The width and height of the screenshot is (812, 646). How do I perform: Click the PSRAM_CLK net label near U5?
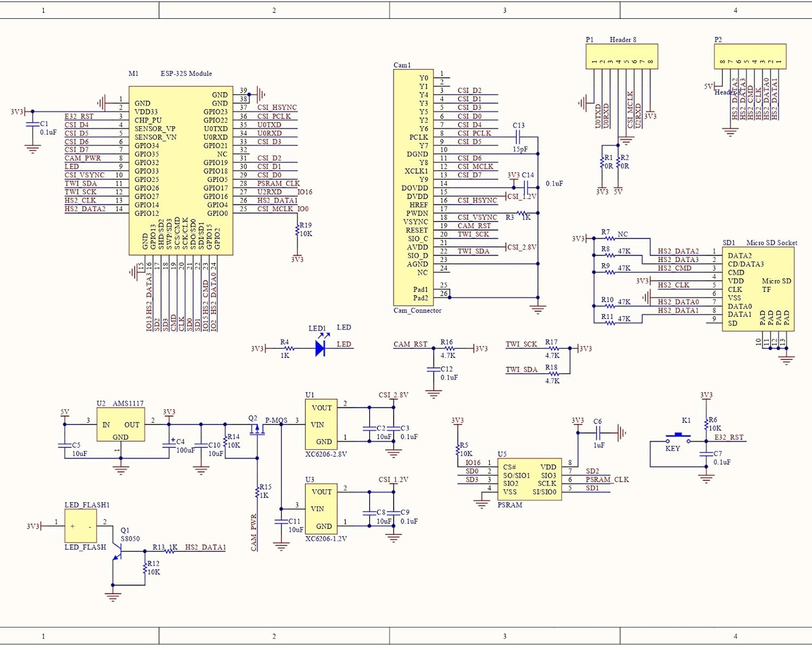click(x=607, y=479)
